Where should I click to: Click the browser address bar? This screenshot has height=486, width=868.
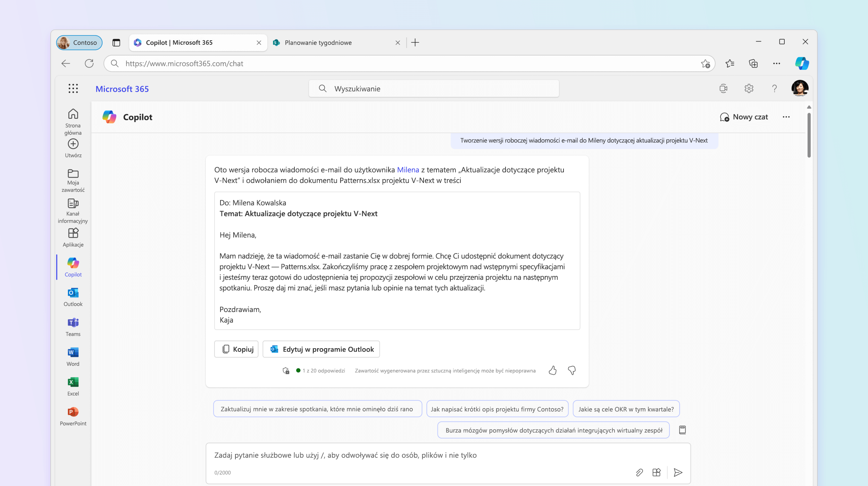point(409,64)
